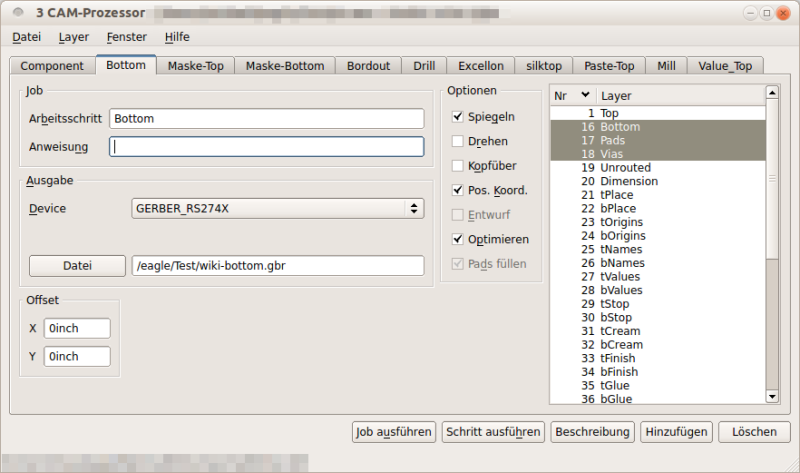
Task: Open the Layer menu
Action: [x=74, y=37]
